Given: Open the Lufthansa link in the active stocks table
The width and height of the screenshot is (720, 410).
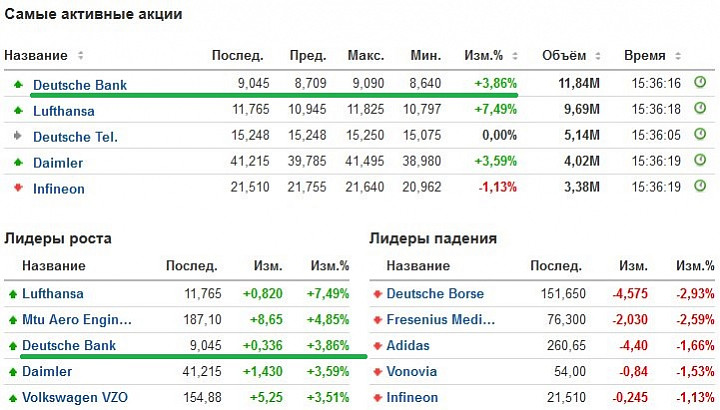Looking at the screenshot, I should [64, 111].
